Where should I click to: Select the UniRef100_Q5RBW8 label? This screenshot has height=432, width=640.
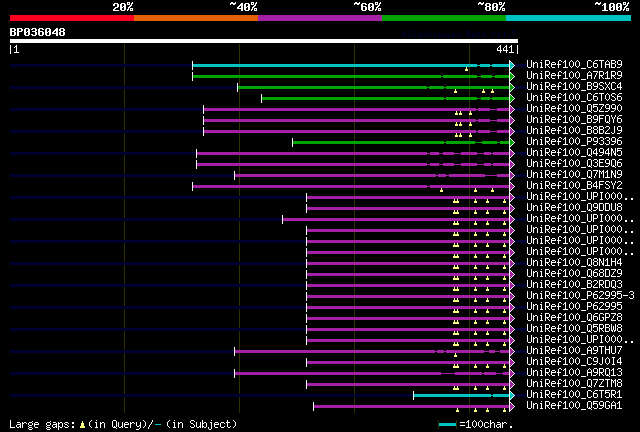click(x=574, y=328)
